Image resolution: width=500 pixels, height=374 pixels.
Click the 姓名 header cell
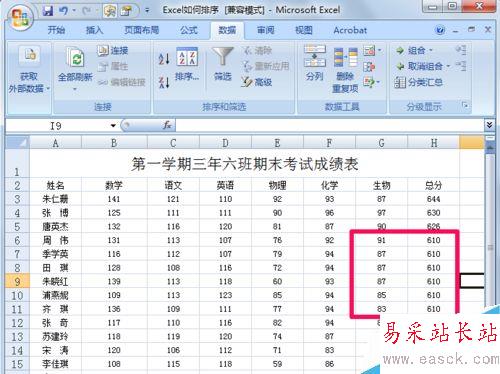tap(55, 185)
